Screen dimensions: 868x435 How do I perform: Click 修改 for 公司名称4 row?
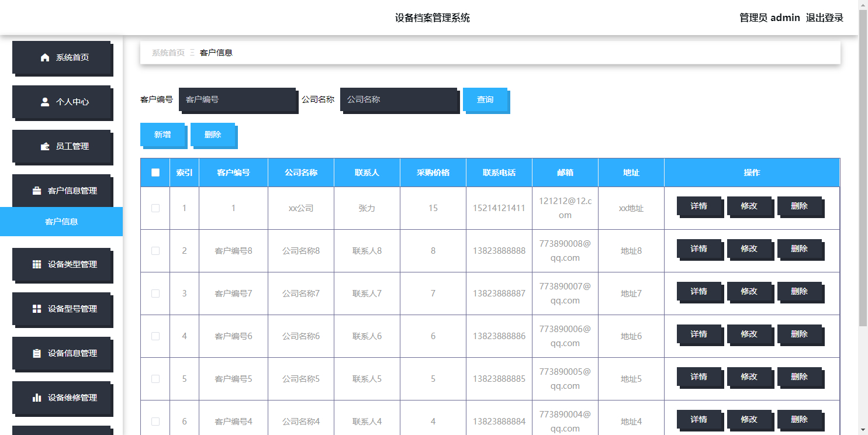point(749,419)
